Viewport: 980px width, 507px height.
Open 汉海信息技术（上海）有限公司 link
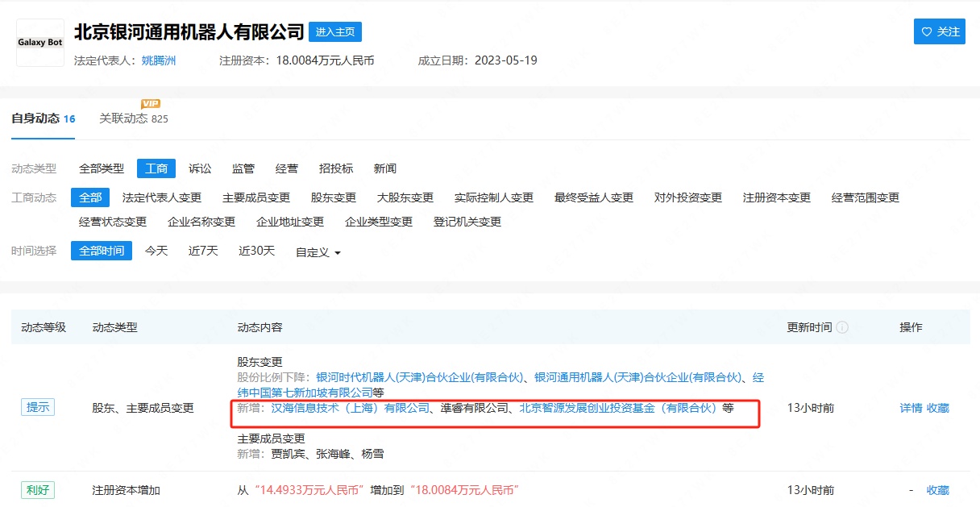[x=351, y=408]
